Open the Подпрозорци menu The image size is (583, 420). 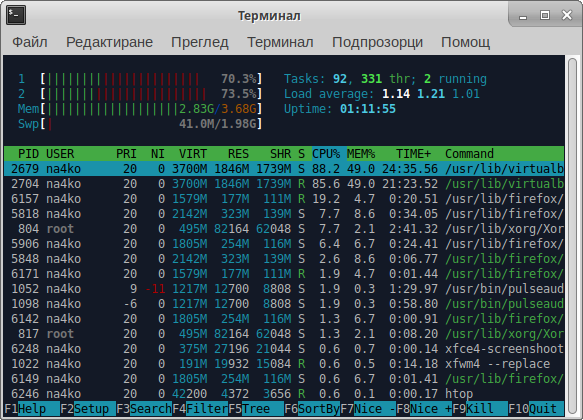pyautogui.click(x=377, y=42)
